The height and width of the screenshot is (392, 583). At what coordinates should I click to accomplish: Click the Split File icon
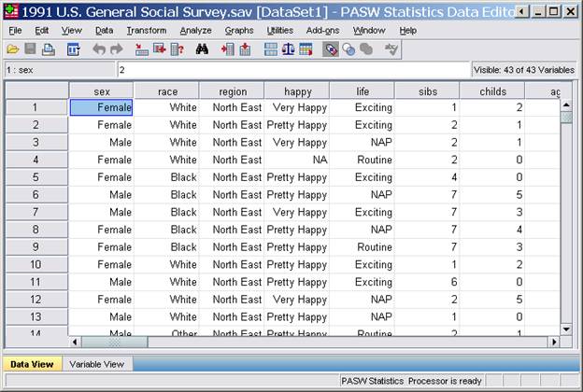[x=271, y=49]
